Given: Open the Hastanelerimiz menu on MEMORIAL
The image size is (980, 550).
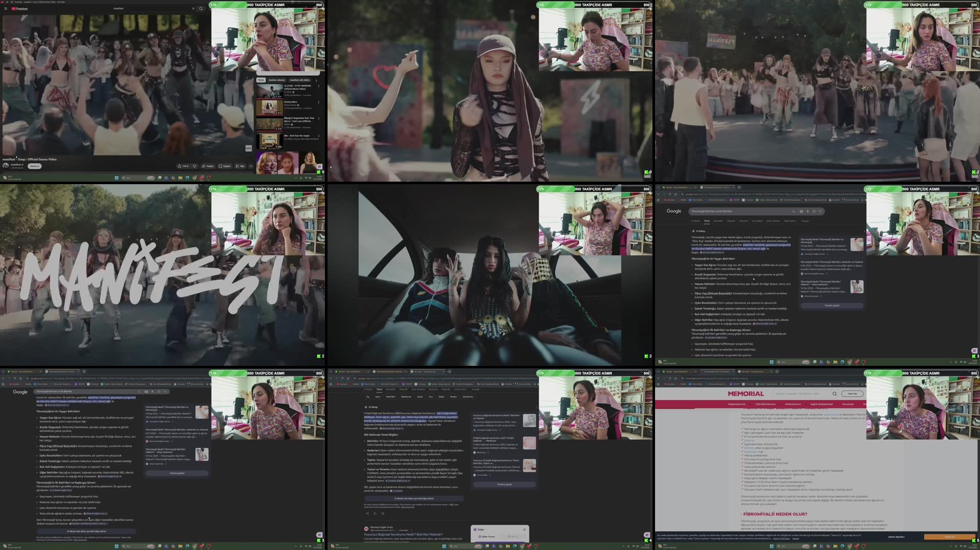Looking at the screenshot, I should click(x=736, y=404).
